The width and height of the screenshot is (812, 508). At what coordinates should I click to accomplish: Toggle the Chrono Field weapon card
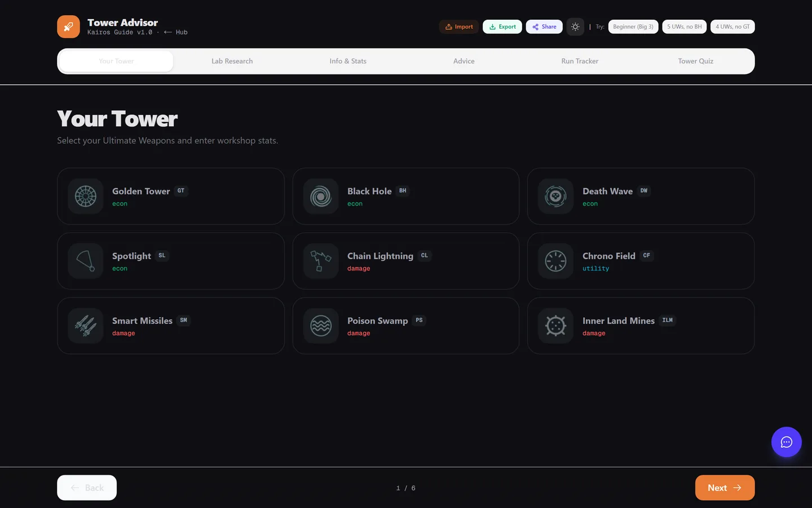[x=641, y=261]
